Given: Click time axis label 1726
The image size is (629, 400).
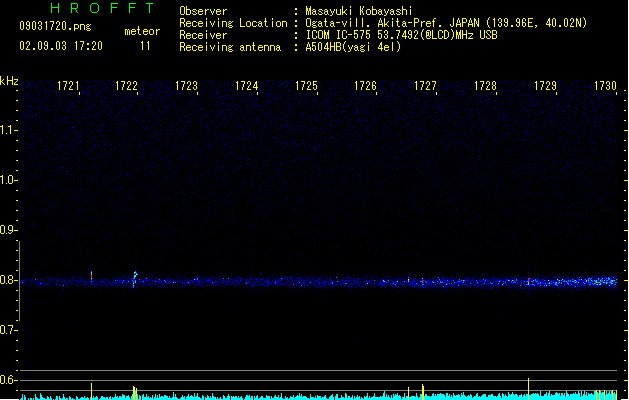Looking at the screenshot, I should click(365, 86).
